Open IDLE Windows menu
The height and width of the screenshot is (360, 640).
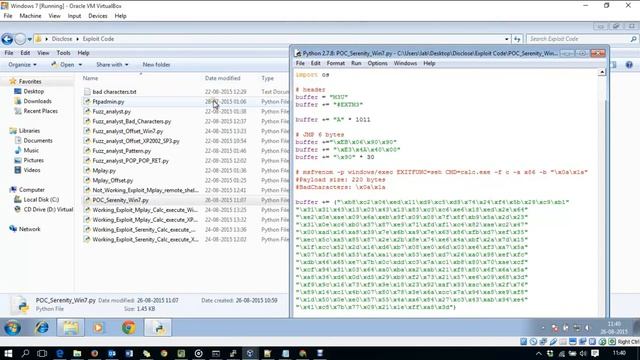click(405, 64)
